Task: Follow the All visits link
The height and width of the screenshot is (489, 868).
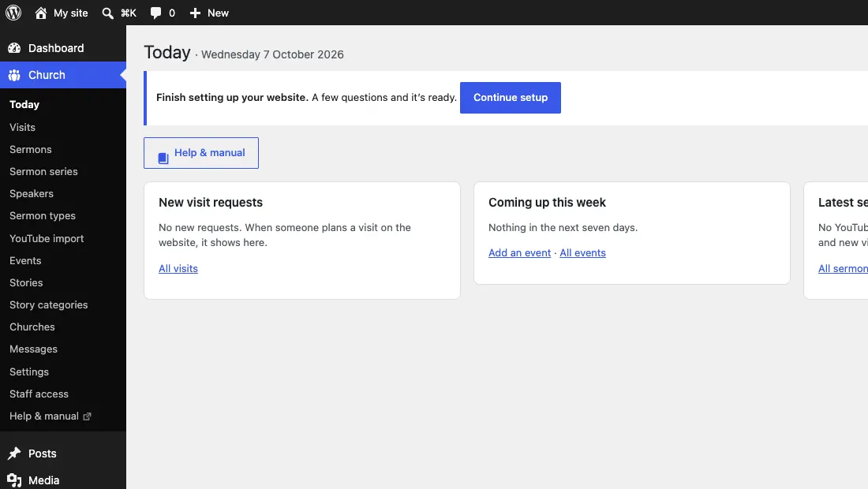Action: pos(178,268)
